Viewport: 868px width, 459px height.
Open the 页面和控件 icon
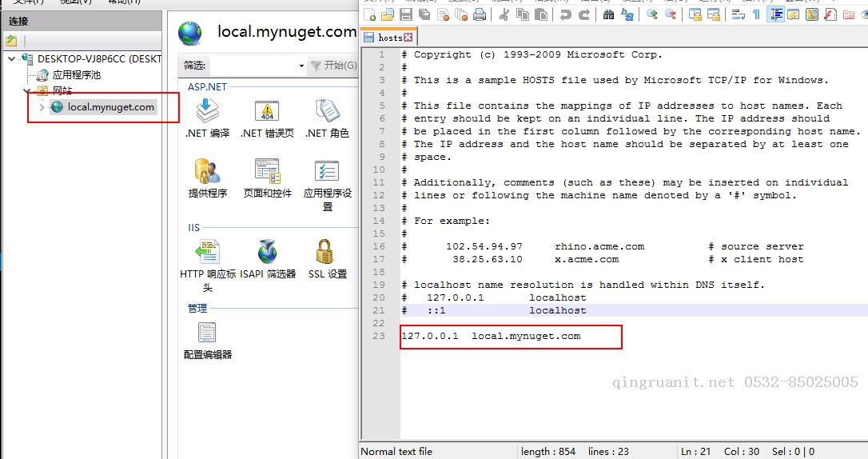click(267, 171)
